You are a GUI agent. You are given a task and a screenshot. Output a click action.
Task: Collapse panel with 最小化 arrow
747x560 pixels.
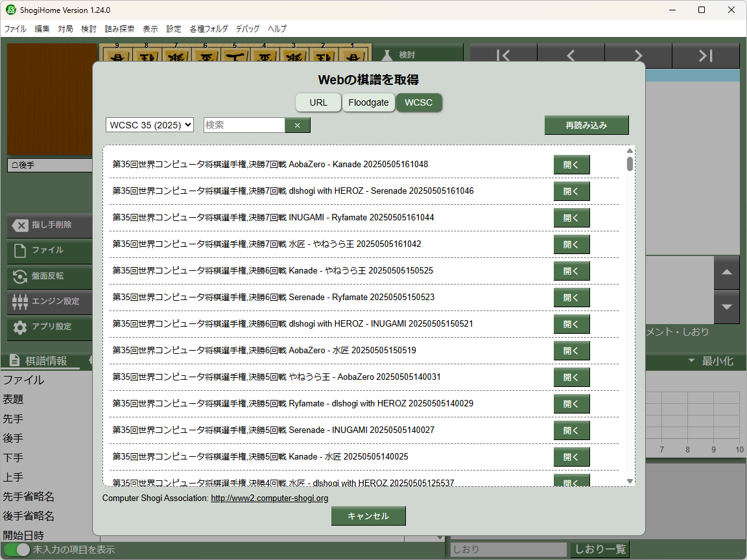click(691, 361)
